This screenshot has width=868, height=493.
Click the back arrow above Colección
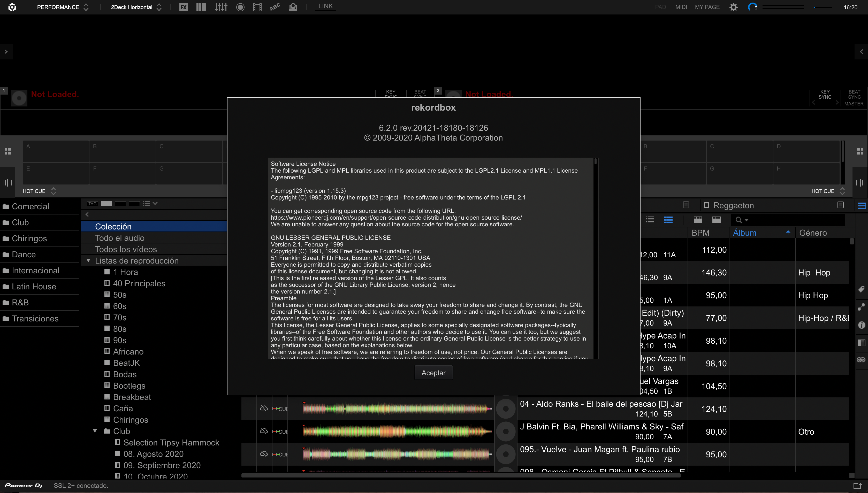coord(87,214)
